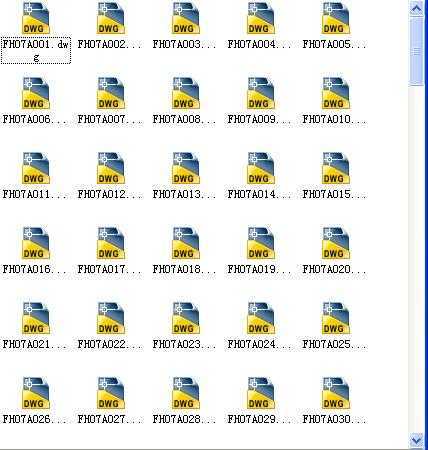The height and width of the screenshot is (450, 428).
Task: Highlight the FH07A017 DWG file icon
Action: pos(111,243)
